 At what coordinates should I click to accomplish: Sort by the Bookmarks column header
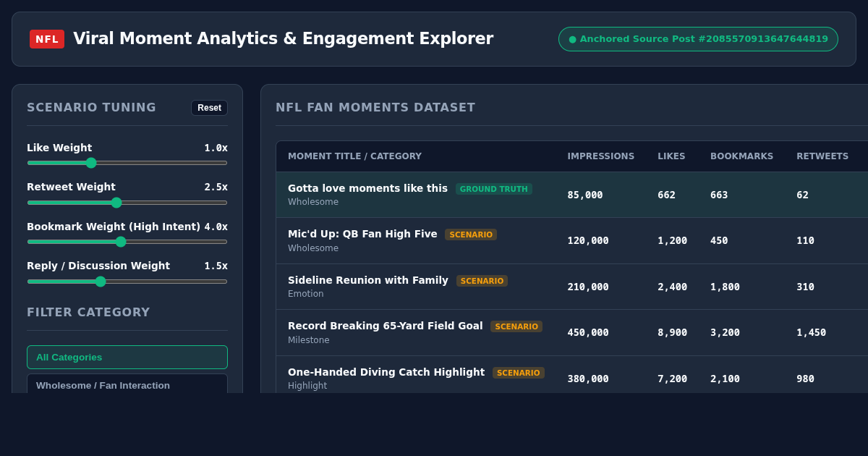pos(741,156)
